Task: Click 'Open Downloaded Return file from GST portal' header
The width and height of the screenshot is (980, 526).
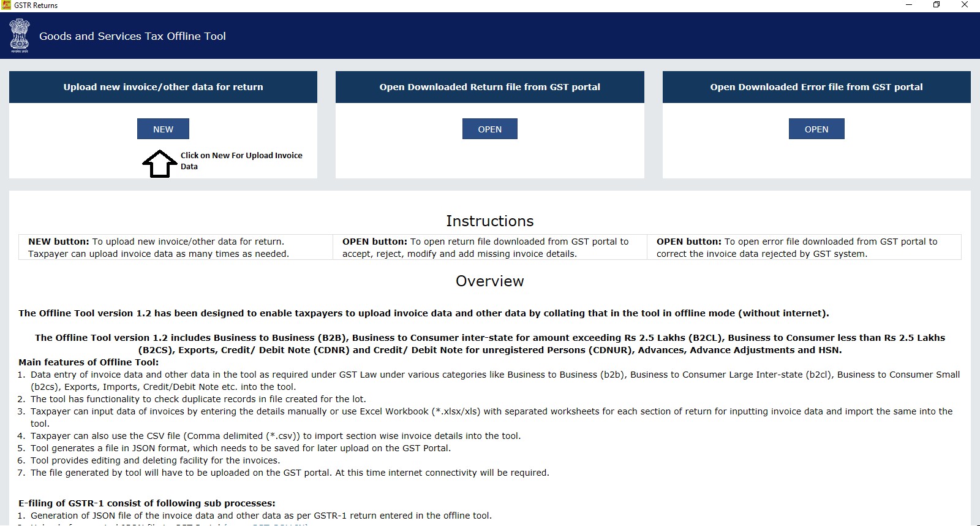Action: click(x=489, y=87)
